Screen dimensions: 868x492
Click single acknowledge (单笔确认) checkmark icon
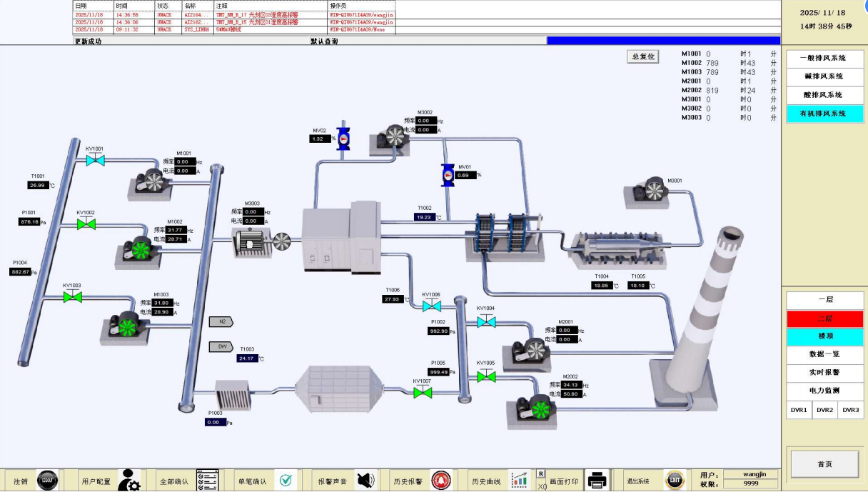tap(286, 481)
